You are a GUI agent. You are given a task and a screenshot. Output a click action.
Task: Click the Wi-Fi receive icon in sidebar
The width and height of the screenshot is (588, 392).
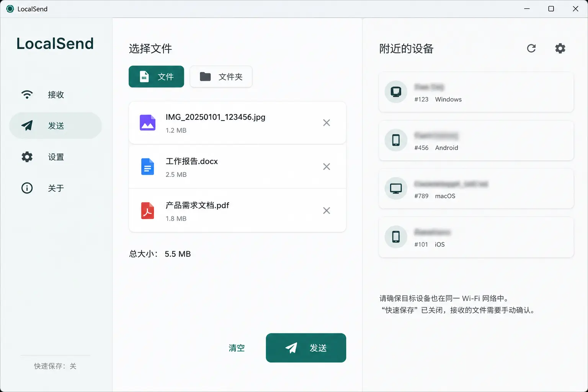point(27,95)
